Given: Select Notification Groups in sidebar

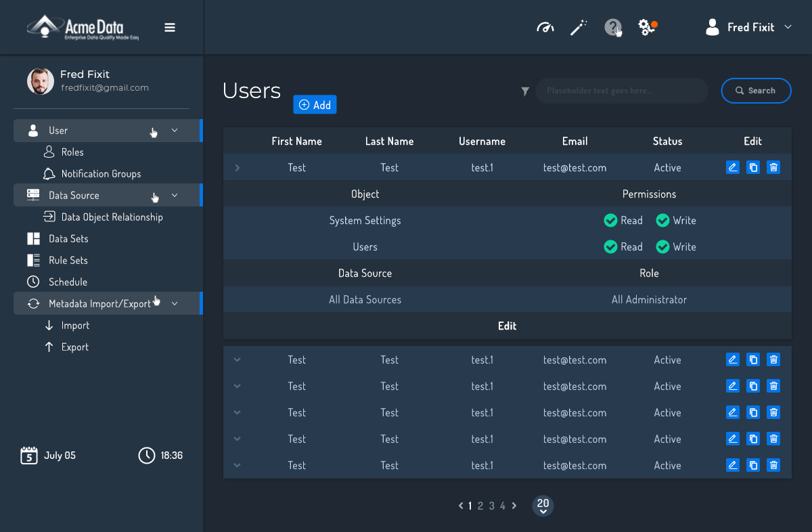Looking at the screenshot, I should [x=101, y=174].
